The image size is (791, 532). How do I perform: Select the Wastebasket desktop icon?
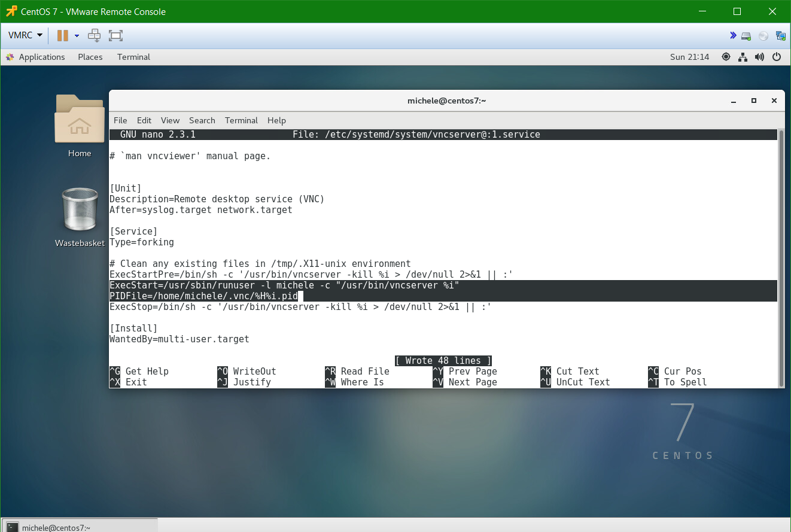tap(80, 217)
